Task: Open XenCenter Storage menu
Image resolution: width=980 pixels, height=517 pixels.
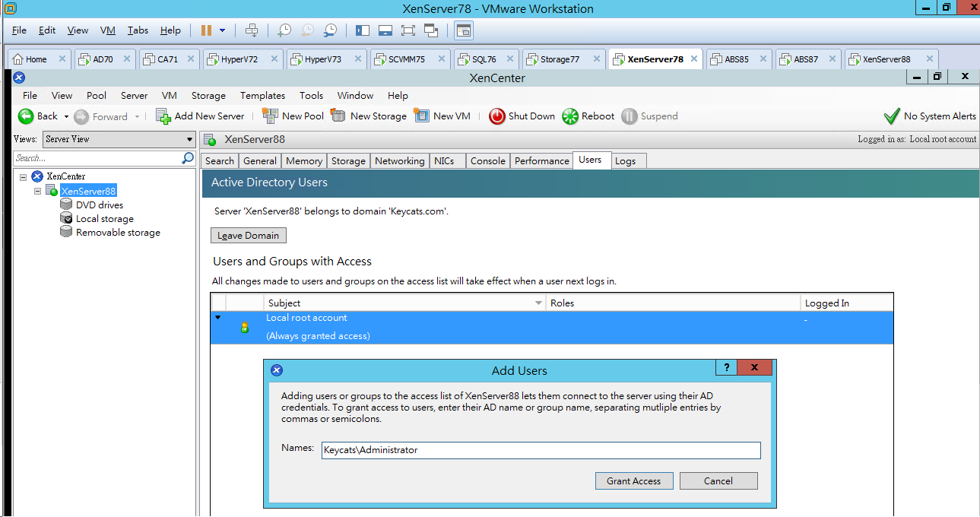Action: [x=208, y=96]
